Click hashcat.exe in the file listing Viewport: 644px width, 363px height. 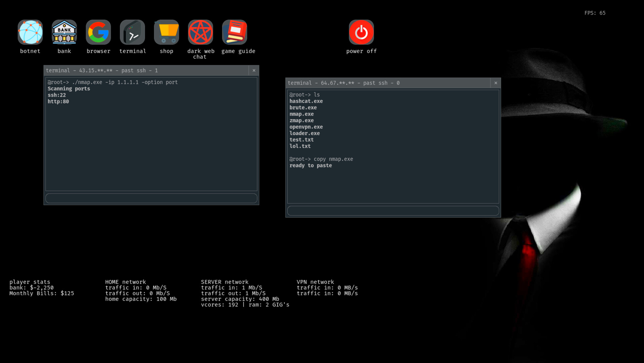click(x=306, y=101)
